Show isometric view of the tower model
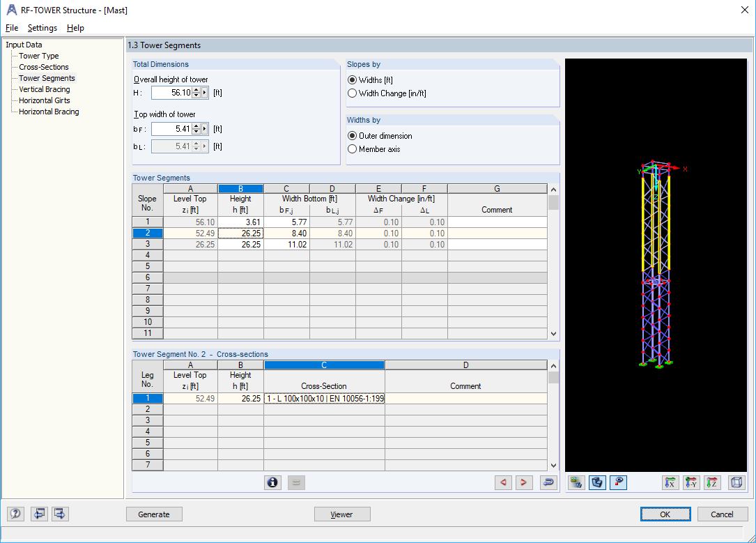The width and height of the screenshot is (756, 543). coord(736,482)
